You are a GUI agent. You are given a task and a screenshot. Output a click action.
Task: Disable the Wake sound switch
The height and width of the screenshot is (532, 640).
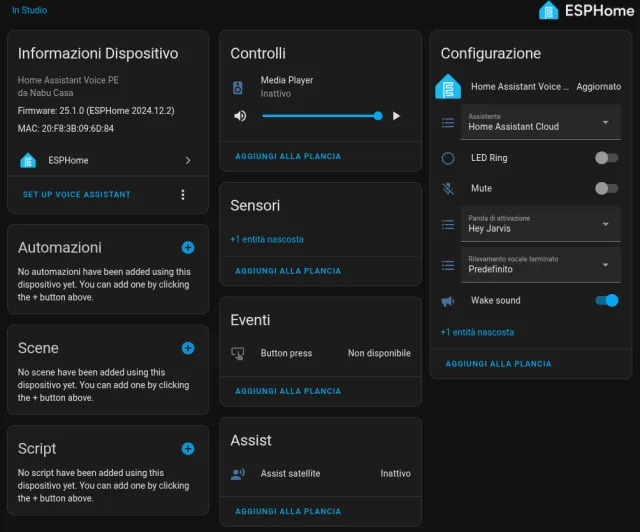[x=607, y=301]
